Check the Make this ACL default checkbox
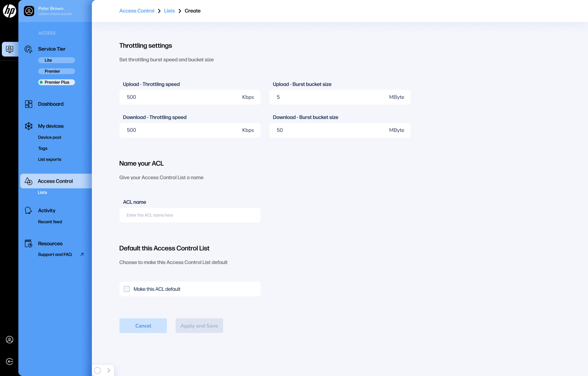Viewport: 588px width, 376px height. [x=127, y=289]
